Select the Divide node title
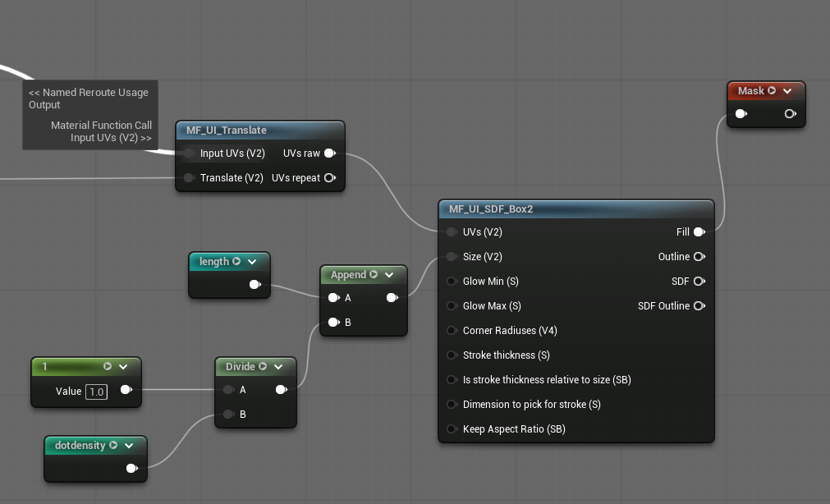 (241, 366)
